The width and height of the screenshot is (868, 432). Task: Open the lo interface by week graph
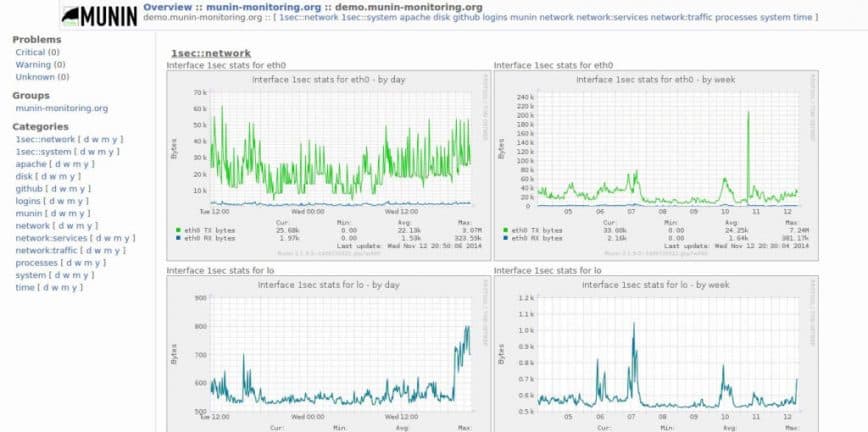click(x=655, y=350)
